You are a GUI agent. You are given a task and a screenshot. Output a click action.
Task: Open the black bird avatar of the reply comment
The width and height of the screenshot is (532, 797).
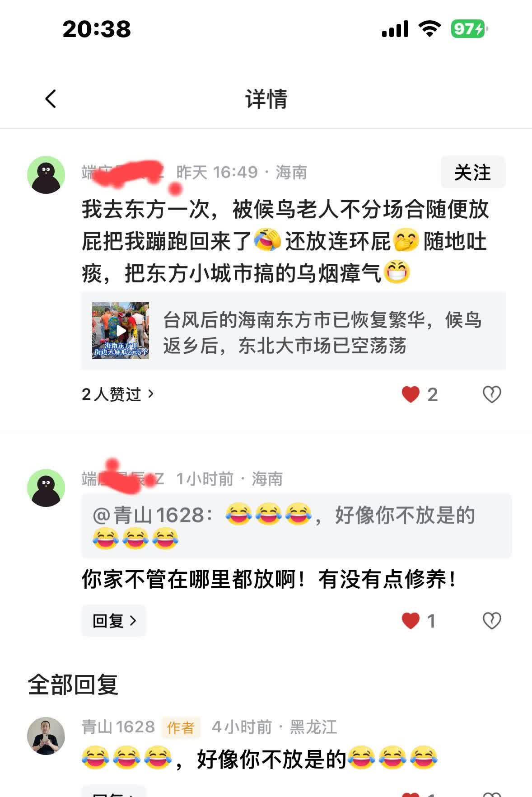[46, 488]
